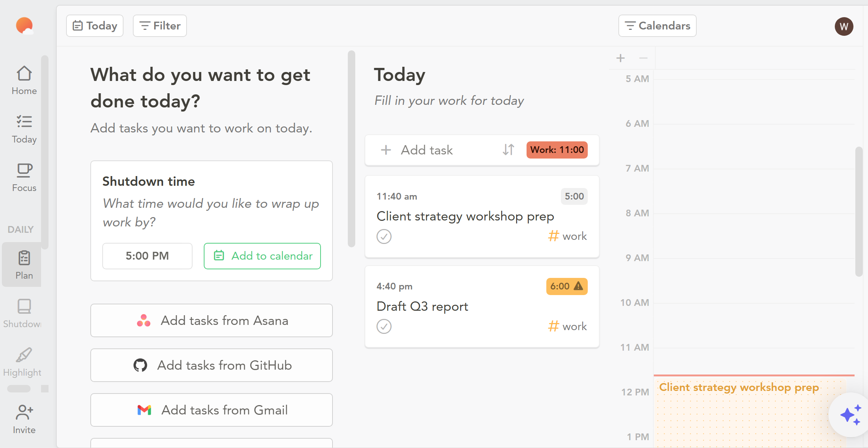The width and height of the screenshot is (868, 448).
Task: Mark Draft Q3 report complete
Action: pyautogui.click(x=384, y=326)
